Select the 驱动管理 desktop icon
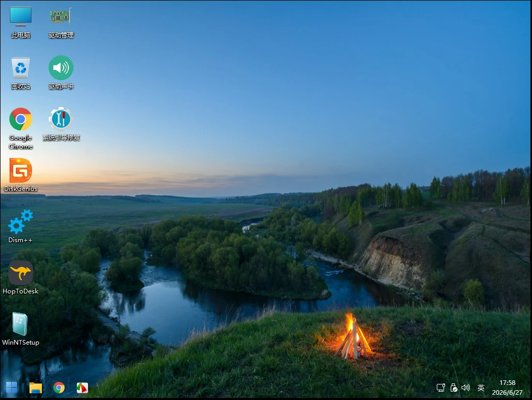Screen dimensions: 532x400 tap(61, 22)
